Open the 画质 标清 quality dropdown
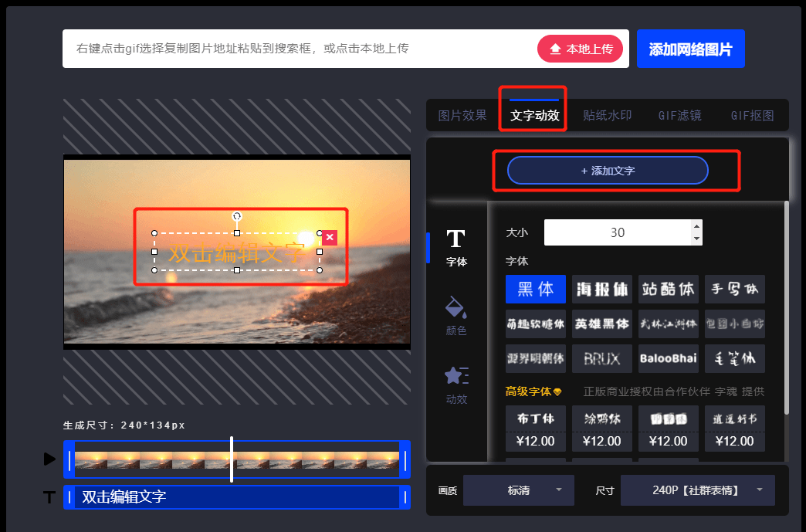 (x=518, y=490)
